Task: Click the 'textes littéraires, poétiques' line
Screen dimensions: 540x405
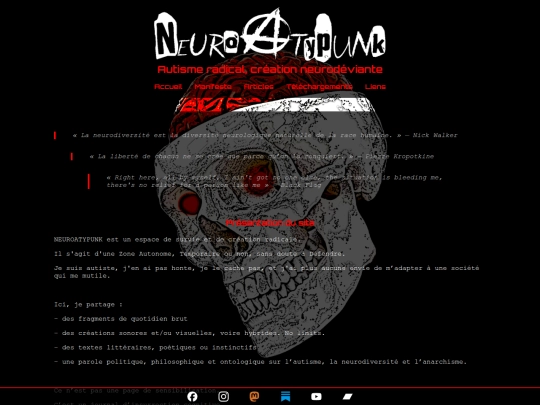Action: pos(155,347)
